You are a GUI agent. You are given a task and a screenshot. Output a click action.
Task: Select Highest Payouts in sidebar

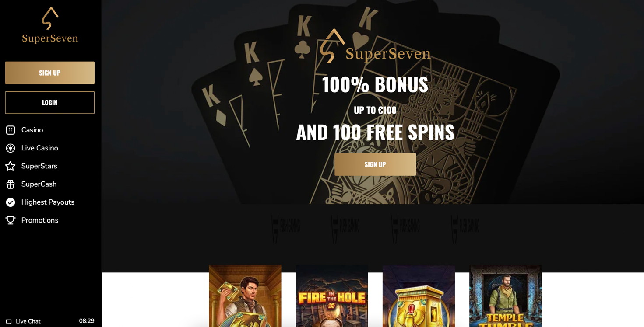click(48, 202)
